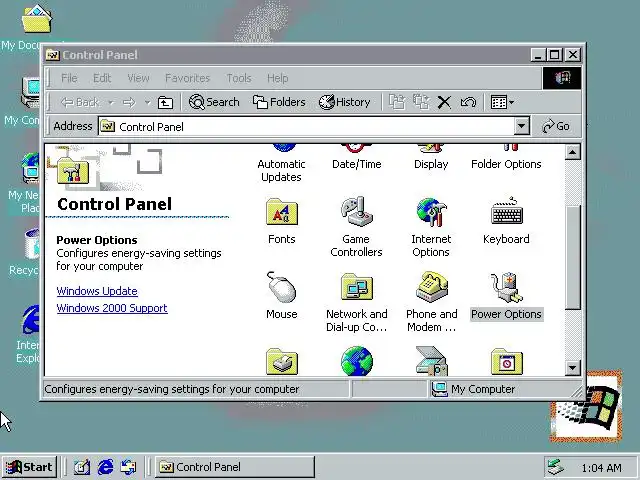The width and height of the screenshot is (640, 480).
Task: Select the Date/Time label
Action: click(x=356, y=164)
